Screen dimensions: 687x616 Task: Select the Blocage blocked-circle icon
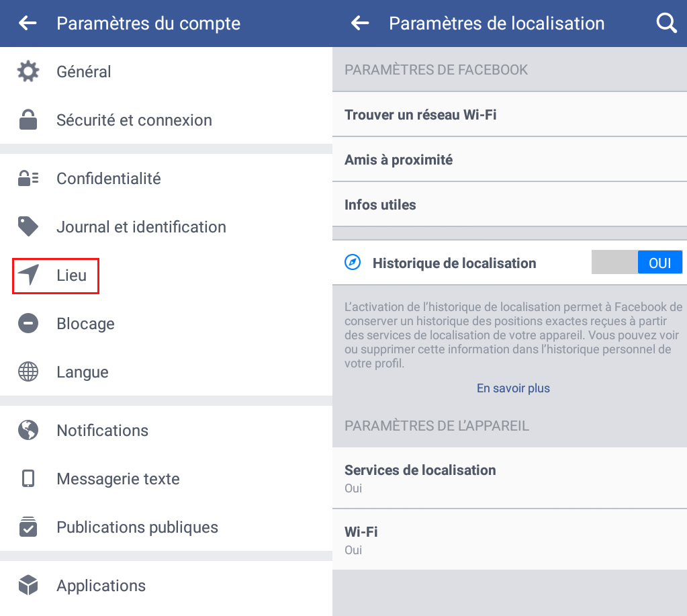coord(28,323)
